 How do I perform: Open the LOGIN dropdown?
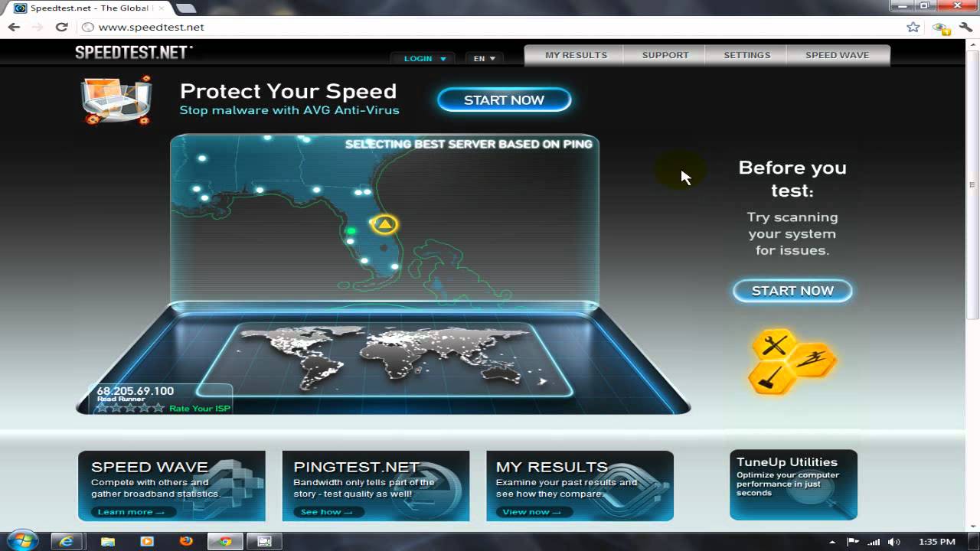[x=424, y=58]
